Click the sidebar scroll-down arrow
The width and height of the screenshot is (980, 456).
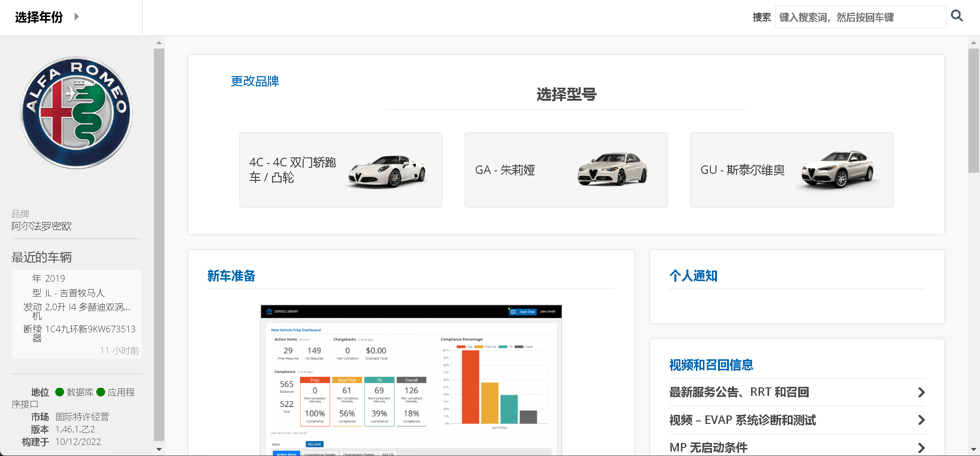click(159, 449)
